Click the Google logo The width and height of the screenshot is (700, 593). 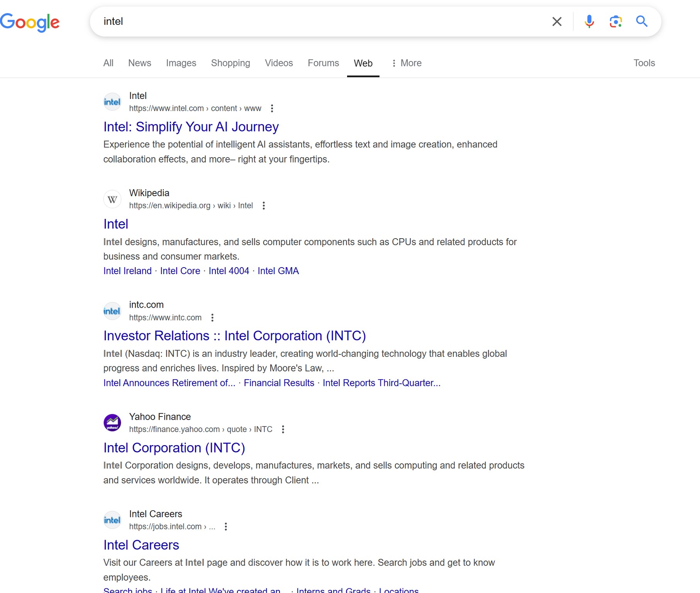pyautogui.click(x=30, y=22)
